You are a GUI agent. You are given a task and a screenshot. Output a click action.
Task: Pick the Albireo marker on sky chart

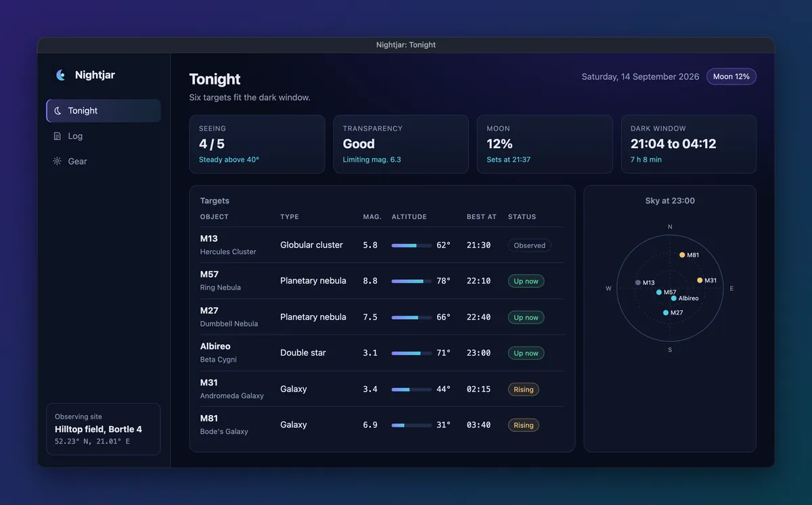pos(674,298)
